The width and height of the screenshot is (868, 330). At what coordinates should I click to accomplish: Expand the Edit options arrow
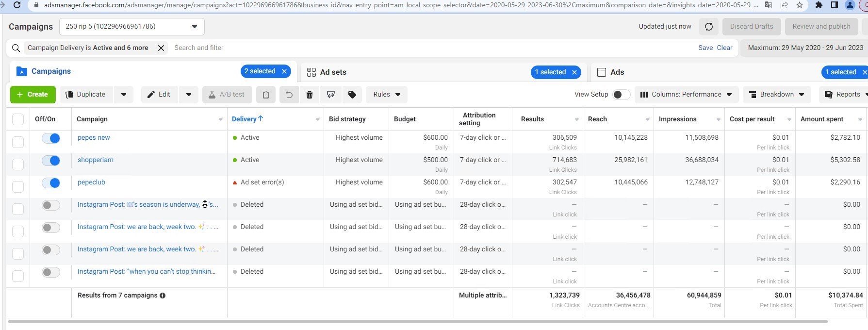189,95
